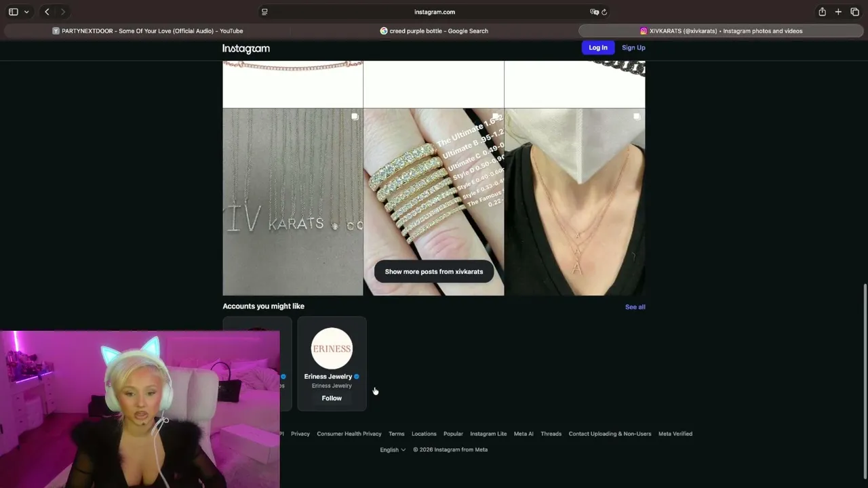
Task: Click Show more posts from xivkarats
Action: click(434, 272)
